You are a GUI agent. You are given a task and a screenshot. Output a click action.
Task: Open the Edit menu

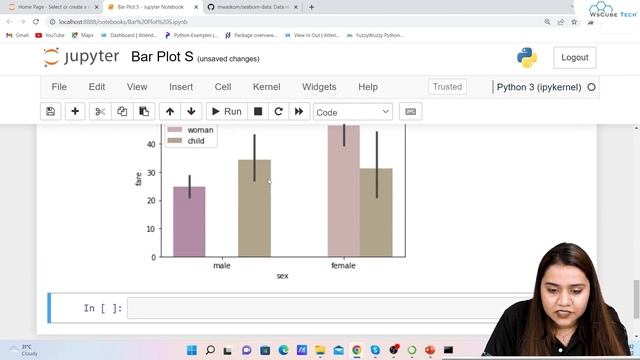point(97,87)
